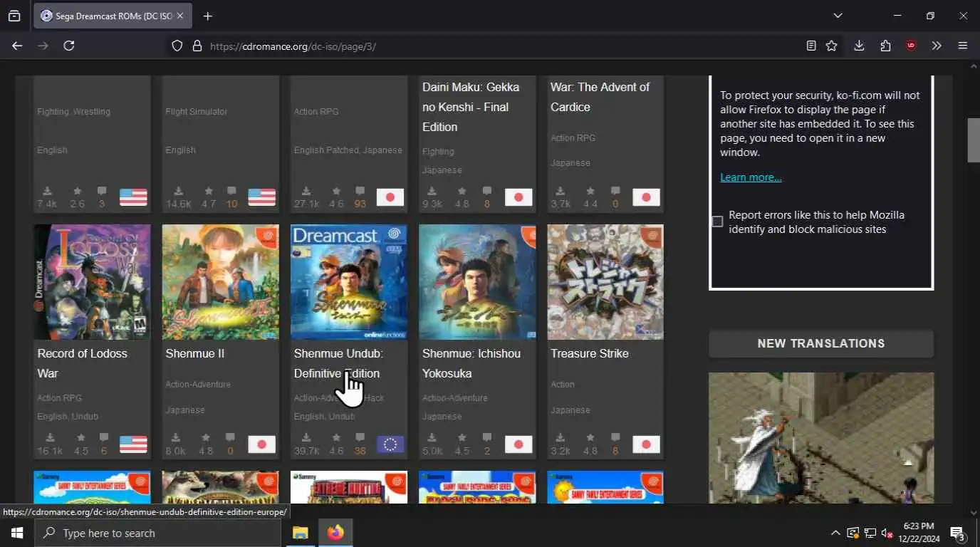This screenshot has width=980, height=547.
Task: Open Record of Lodoss War cover thumbnail
Action: (92, 282)
